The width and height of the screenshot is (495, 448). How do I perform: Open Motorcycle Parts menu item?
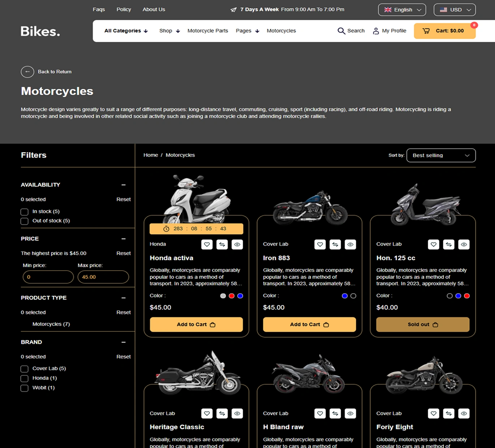pos(208,31)
